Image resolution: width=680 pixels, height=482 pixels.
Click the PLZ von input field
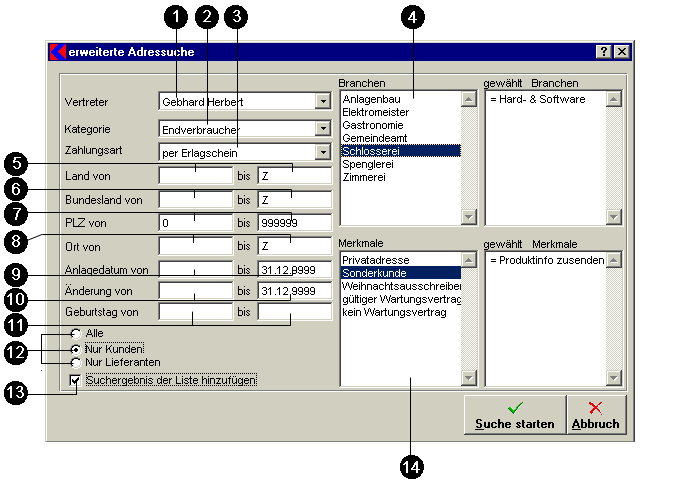coord(194,222)
